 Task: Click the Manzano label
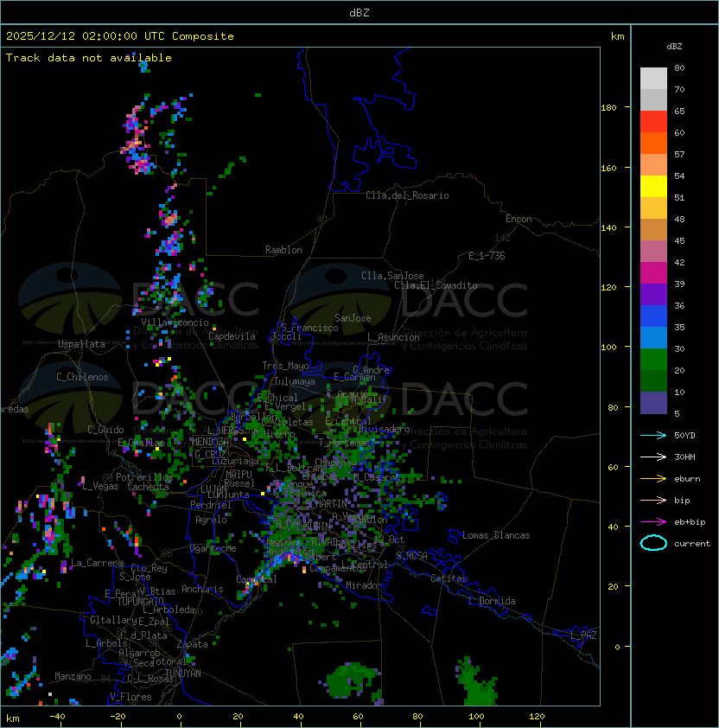coord(73,676)
